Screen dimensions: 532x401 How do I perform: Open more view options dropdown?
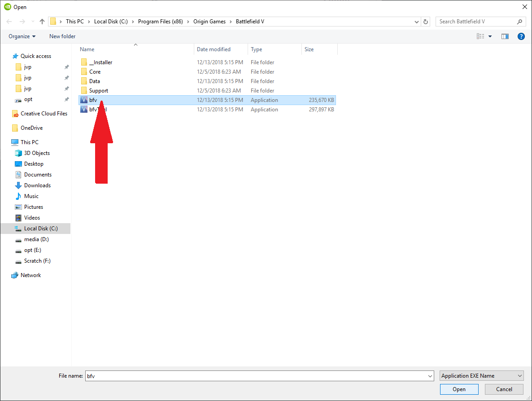click(490, 36)
